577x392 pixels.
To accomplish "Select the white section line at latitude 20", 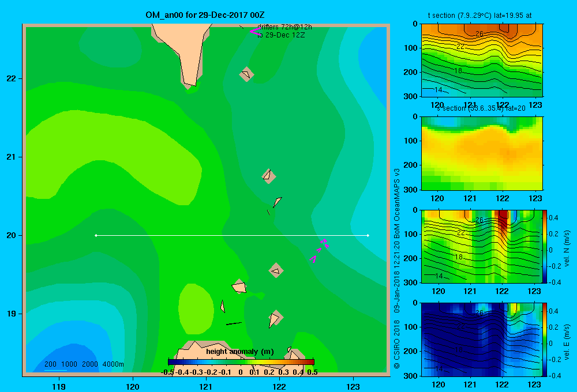I will 232,235.
